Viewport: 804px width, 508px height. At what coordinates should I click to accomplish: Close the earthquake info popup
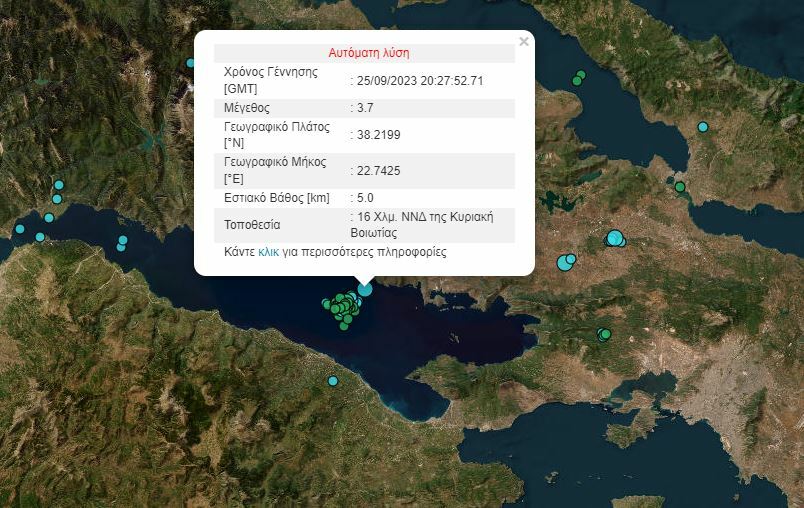tap(524, 42)
